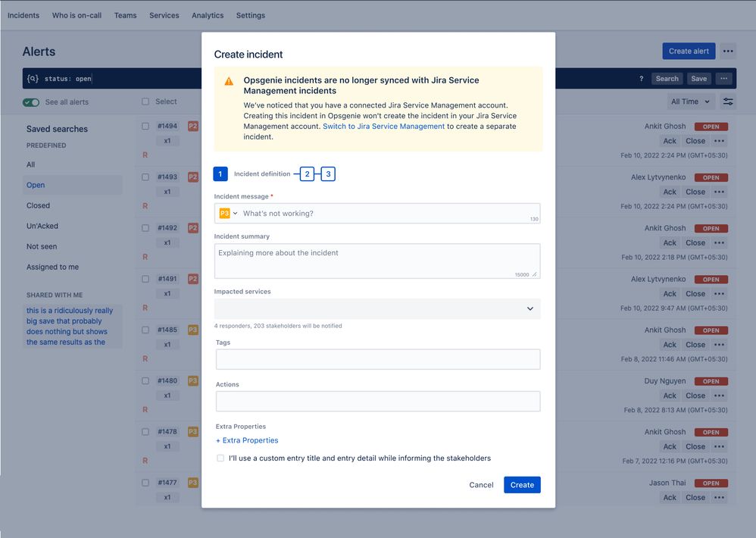Select the Open saved search
The height and width of the screenshot is (538, 756).
72,185
